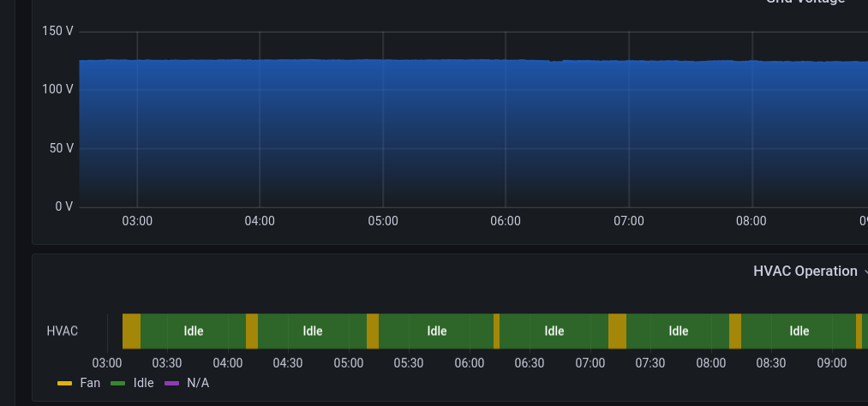This screenshot has height=406, width=868.
Task: Toggle the N/A series in the legend
Action: (x=198, y=383)
